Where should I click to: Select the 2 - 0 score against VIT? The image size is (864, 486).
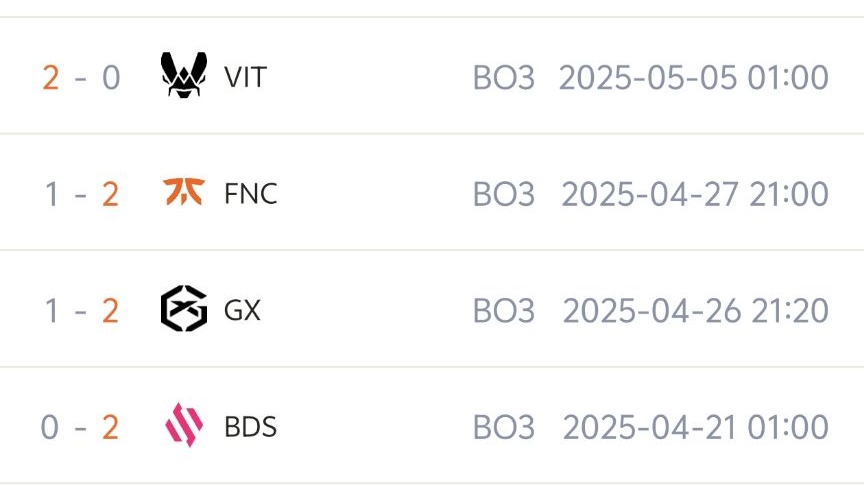(x=82, y=77)
